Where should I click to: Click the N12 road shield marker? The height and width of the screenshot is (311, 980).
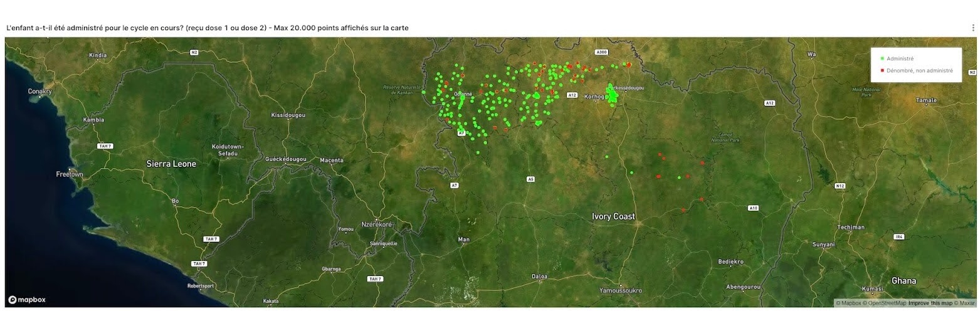click(840, 186)
